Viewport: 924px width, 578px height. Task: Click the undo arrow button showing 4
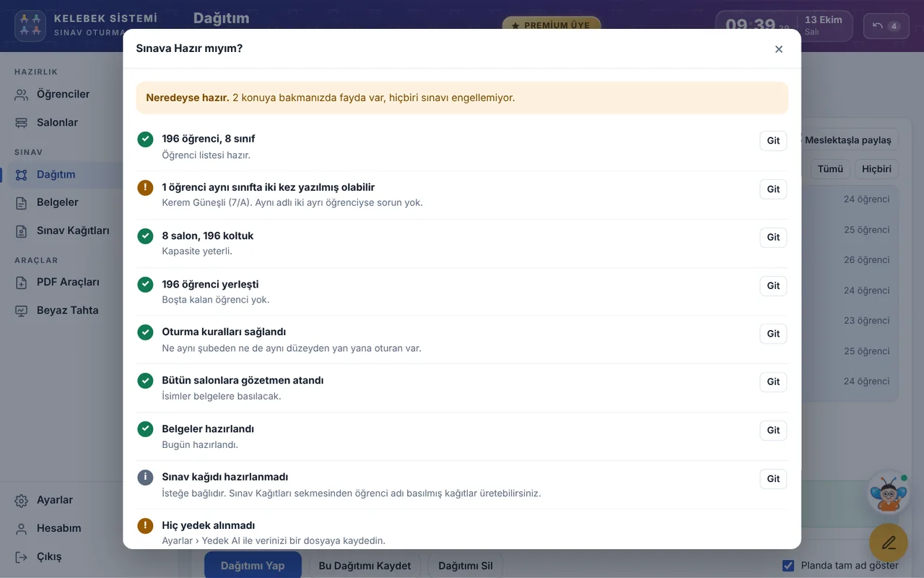pyautogui.click(x=886, y=26)
